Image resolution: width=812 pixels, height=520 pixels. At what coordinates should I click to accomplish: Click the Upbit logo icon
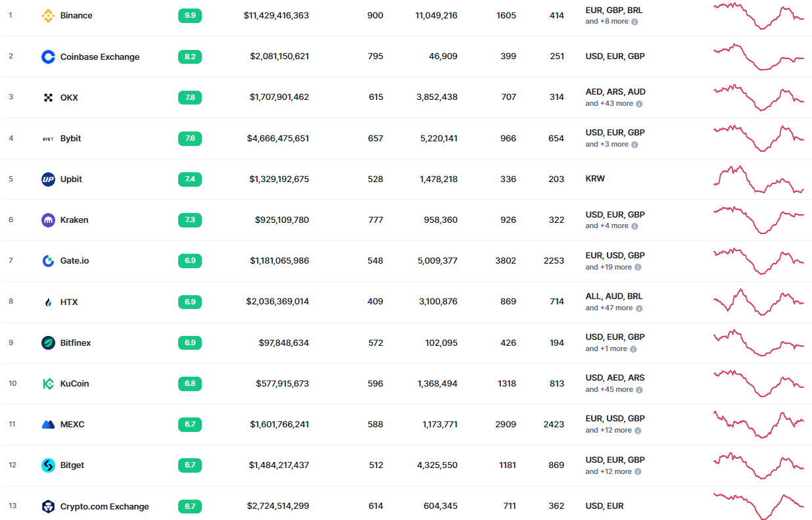(x=48, y=179)
